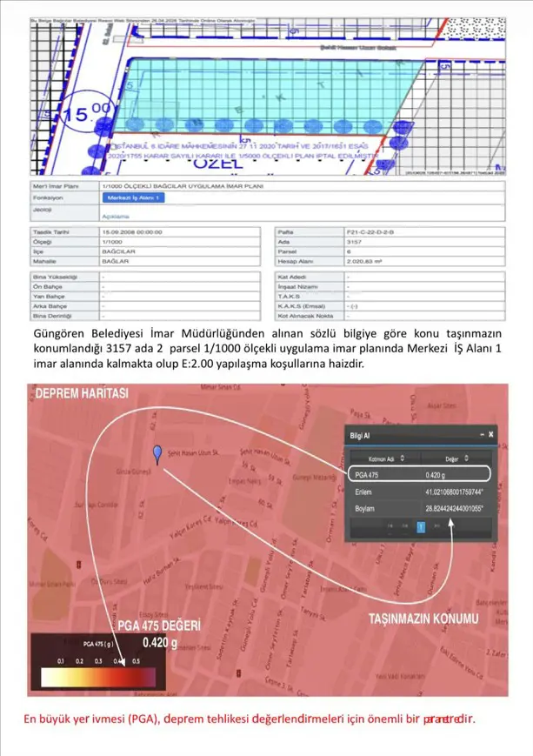This screenshot has width=533, height=756.
Task: Click the PGA 475 DEĞERİ caption
Action: click(159, 626)
